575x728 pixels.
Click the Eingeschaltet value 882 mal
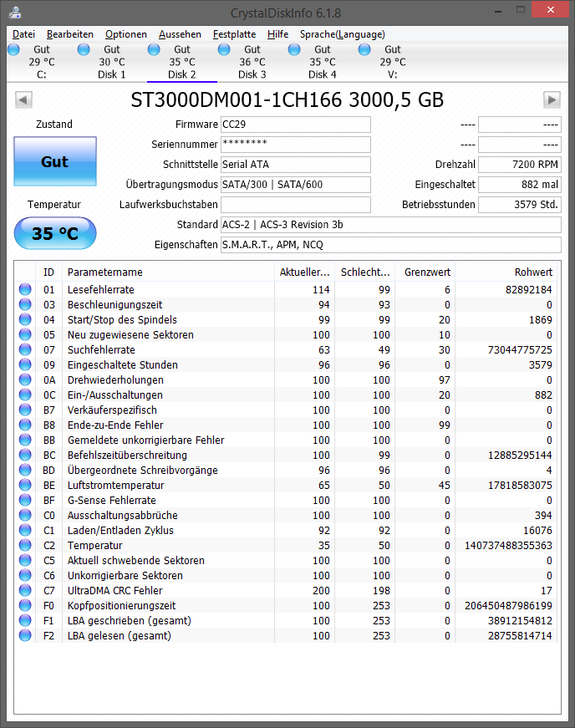520,185
